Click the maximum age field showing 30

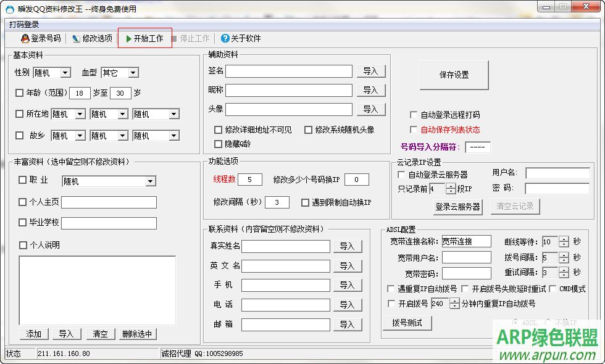[x=121, y=93]
